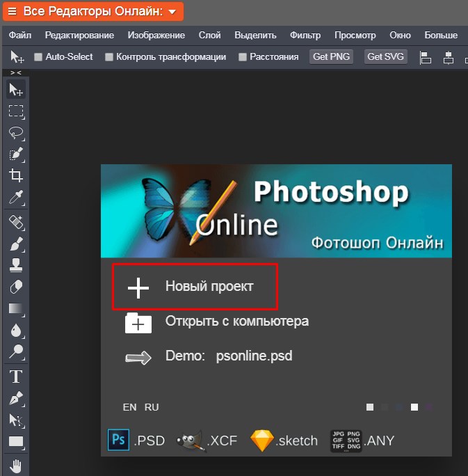
Task: Click the folder icon to open from computer
Action: [138, 323]
